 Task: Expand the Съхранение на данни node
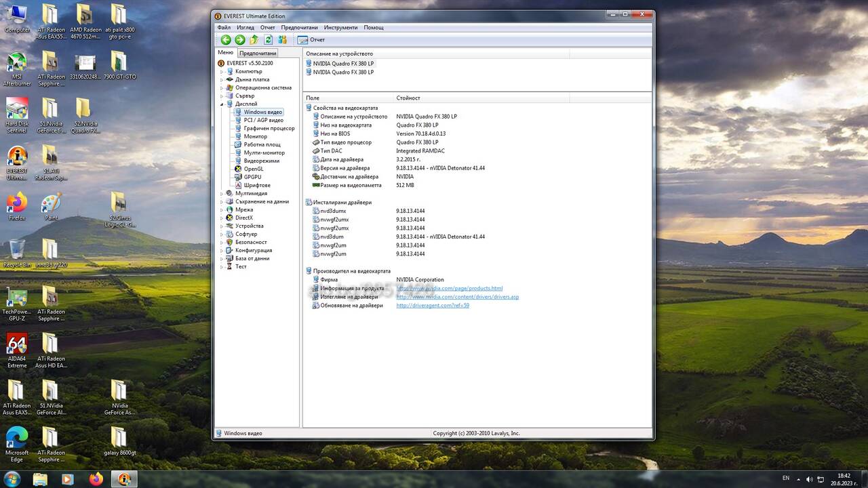click(222, 201)
